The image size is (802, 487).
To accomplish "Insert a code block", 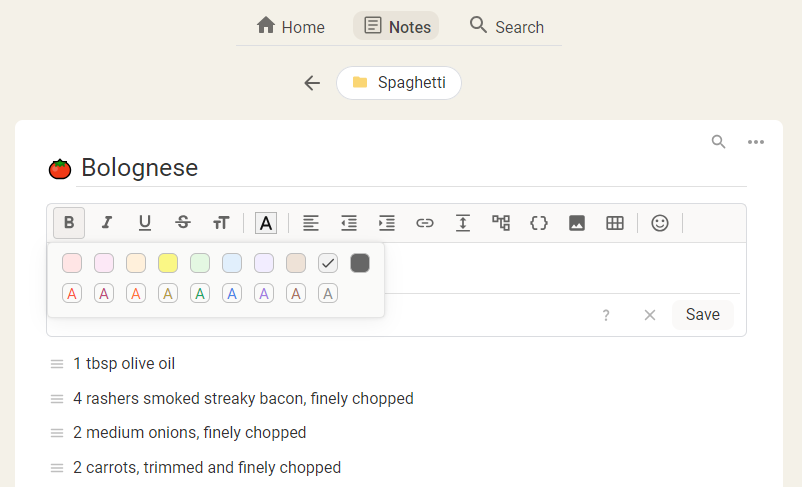I will click(539, 223).
